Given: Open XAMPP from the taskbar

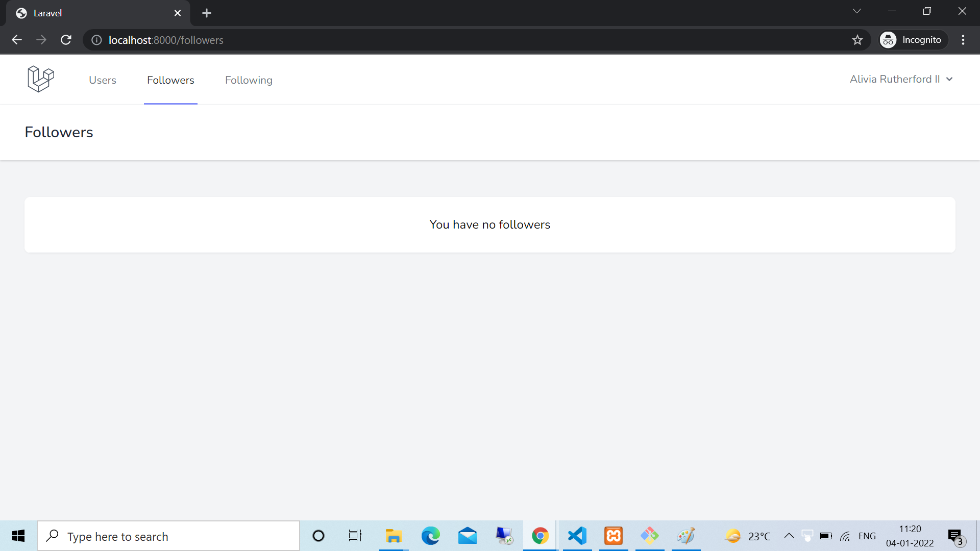Looking at the screenshot, I should [613, 536].
